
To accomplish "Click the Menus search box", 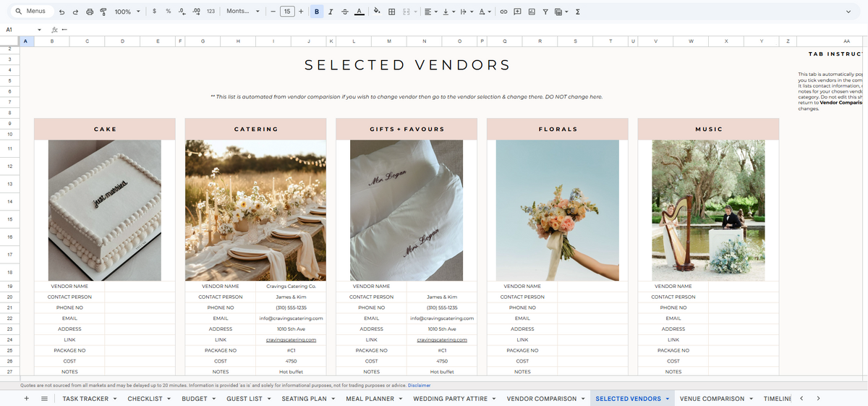I will [31, 12].
